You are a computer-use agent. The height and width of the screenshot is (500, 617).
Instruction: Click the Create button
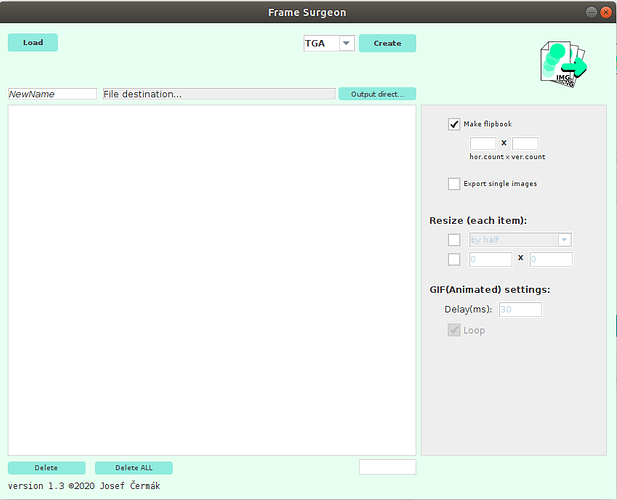[x=387, y=43]
